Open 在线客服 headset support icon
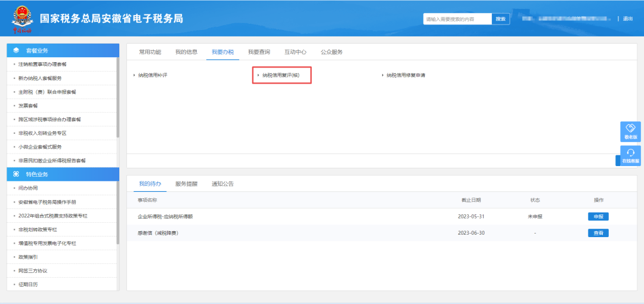 tap(630, 155)
